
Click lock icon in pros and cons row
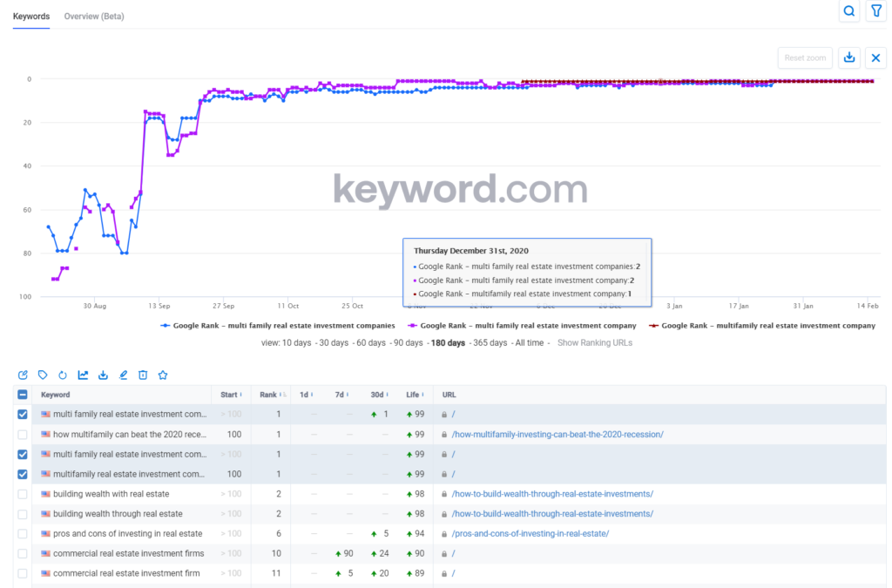444,534
